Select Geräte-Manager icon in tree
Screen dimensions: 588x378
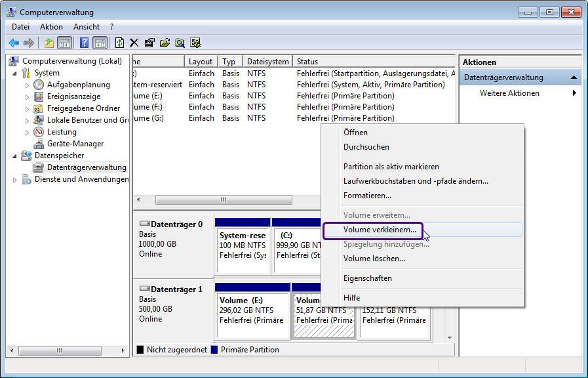point(39,144)
